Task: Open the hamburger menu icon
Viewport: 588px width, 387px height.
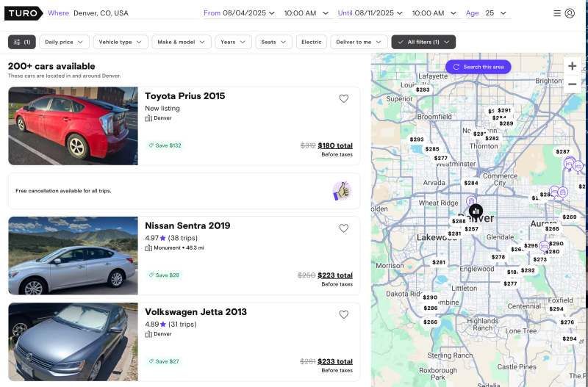Action: (x=557, y=13)
